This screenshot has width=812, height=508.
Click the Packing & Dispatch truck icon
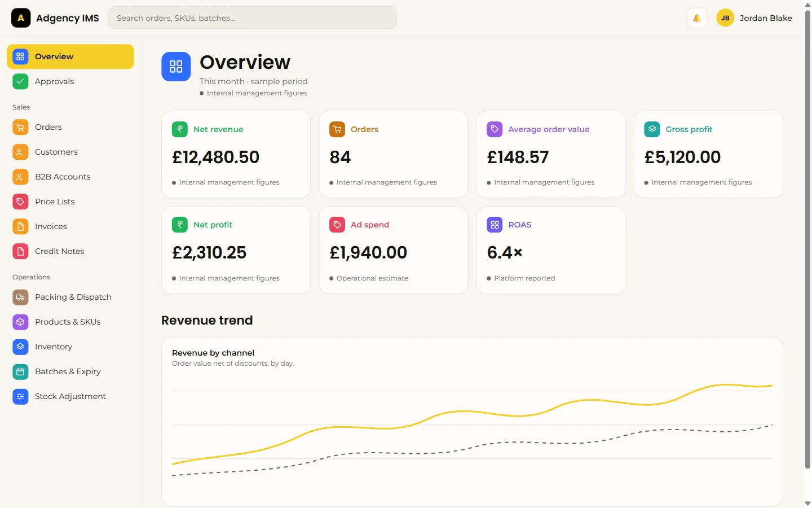(20, 297)
